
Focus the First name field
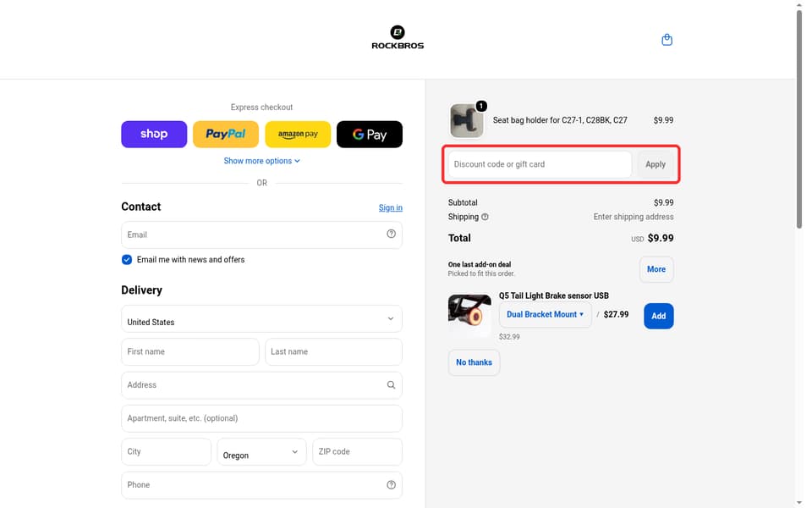tap(190, 352)
